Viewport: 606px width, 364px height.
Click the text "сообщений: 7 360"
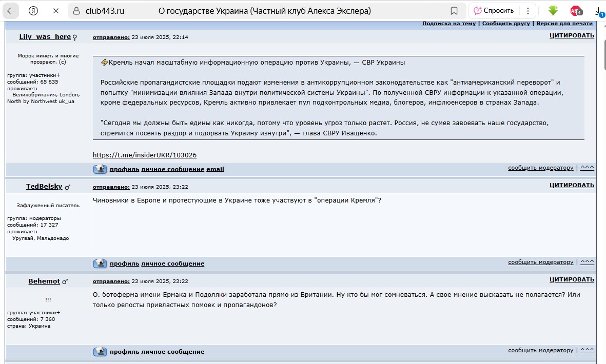click(x=31, y=319)
